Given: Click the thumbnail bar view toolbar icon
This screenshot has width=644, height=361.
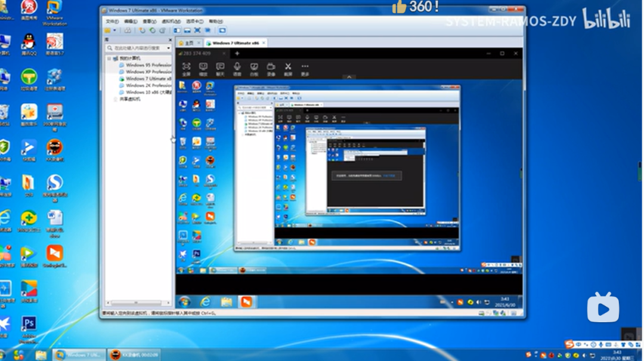Looking at the screenshot, I should point(187,30).
